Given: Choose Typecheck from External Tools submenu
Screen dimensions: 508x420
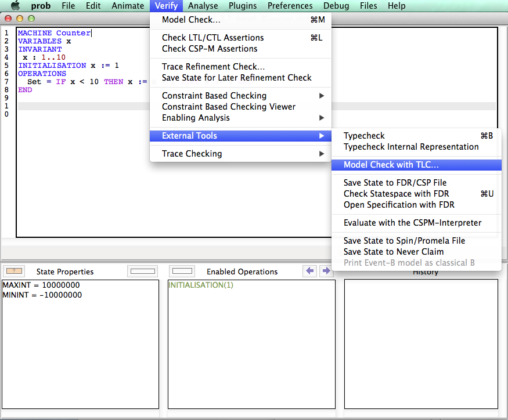Looking at the screenshot, I should [364, 136].
